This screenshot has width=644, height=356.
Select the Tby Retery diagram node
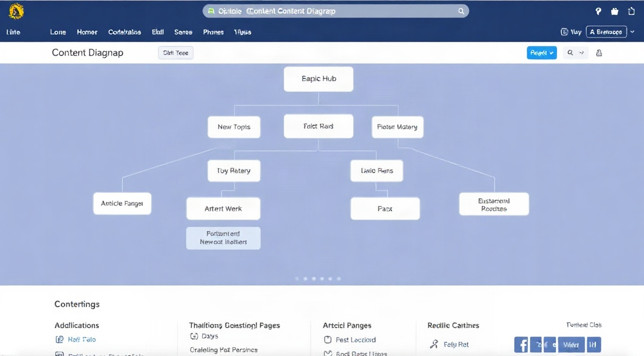(x=234, y=171)
